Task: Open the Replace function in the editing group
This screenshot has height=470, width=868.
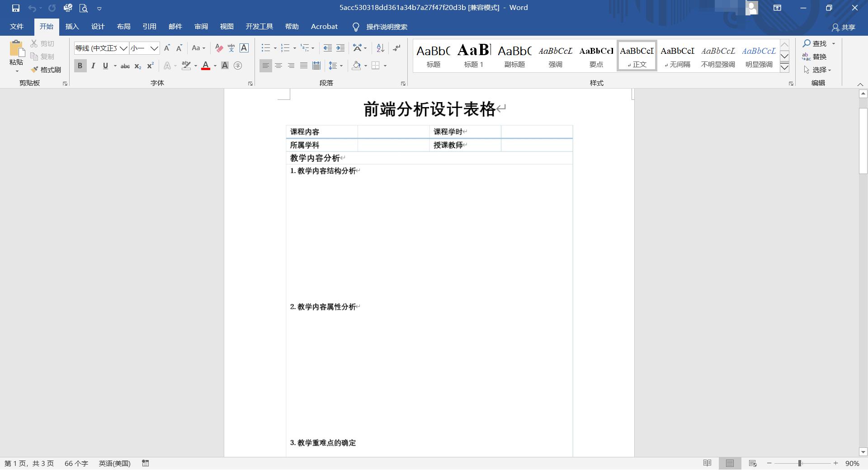Action: (x=819, y=56)
